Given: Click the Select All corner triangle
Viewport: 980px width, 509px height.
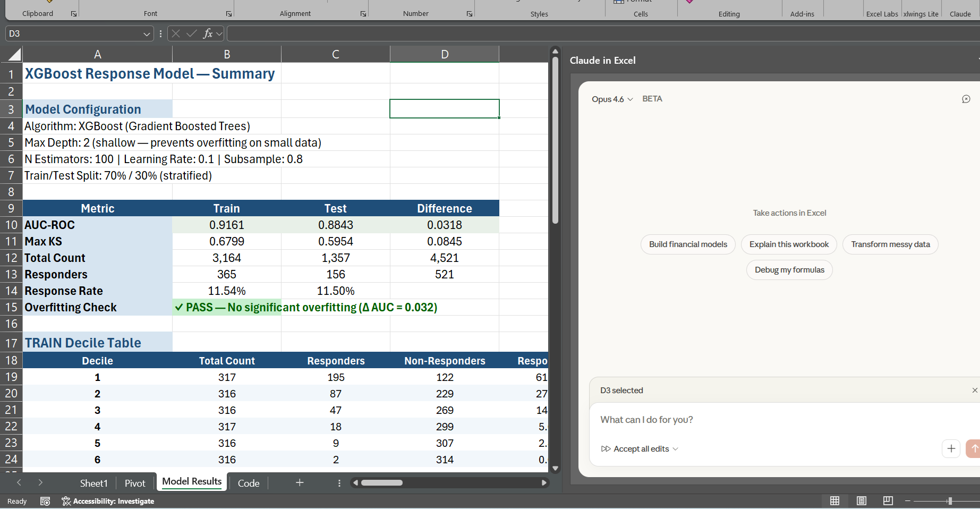Looking at the screenshot, I should (x=15, y=54).
